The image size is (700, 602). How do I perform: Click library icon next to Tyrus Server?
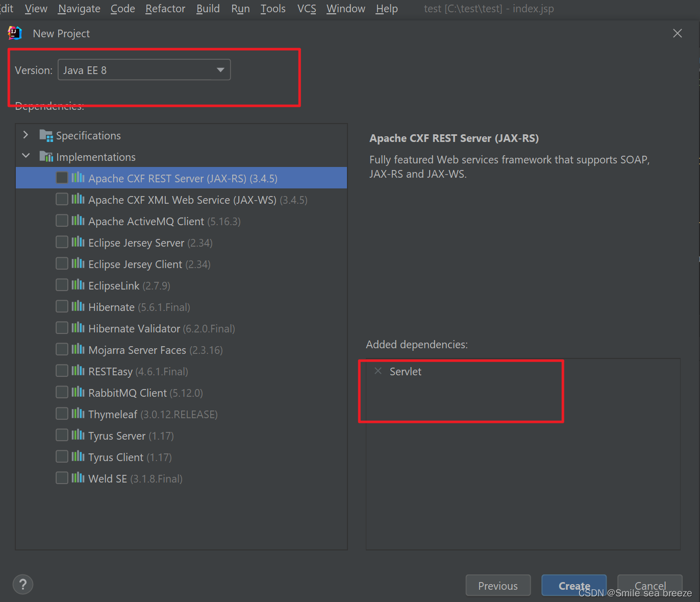[78, 435]
